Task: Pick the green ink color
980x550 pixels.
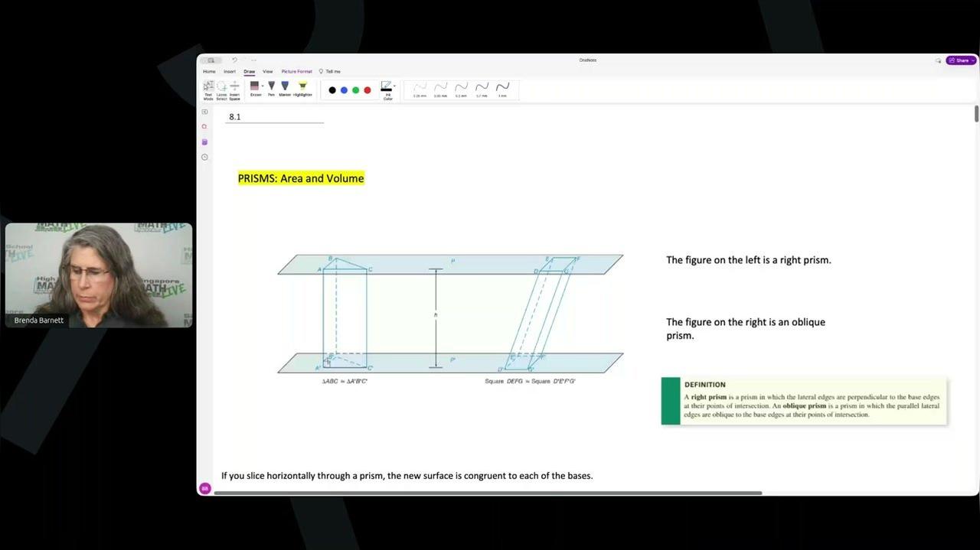Action: tap(355, 90)
